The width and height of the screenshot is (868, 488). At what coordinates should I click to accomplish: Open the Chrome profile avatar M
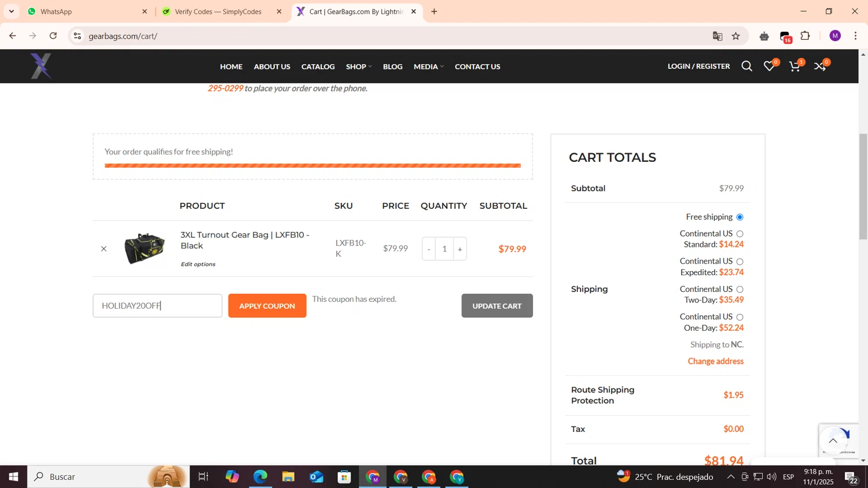click(834, 36)
